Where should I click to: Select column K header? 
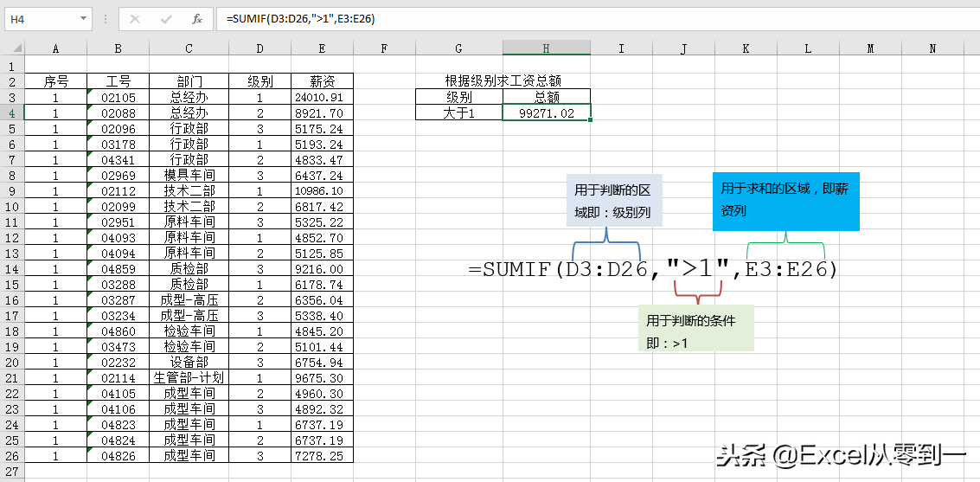point(746,48)
